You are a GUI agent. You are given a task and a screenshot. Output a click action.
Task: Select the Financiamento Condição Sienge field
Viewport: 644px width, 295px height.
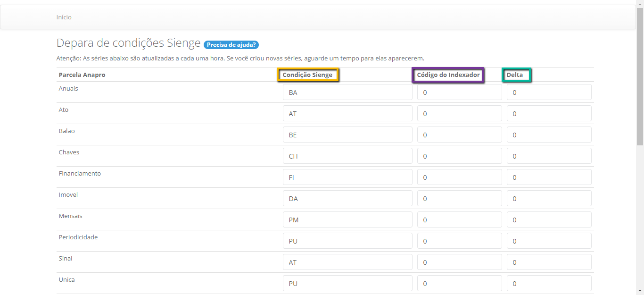point(347,177)
